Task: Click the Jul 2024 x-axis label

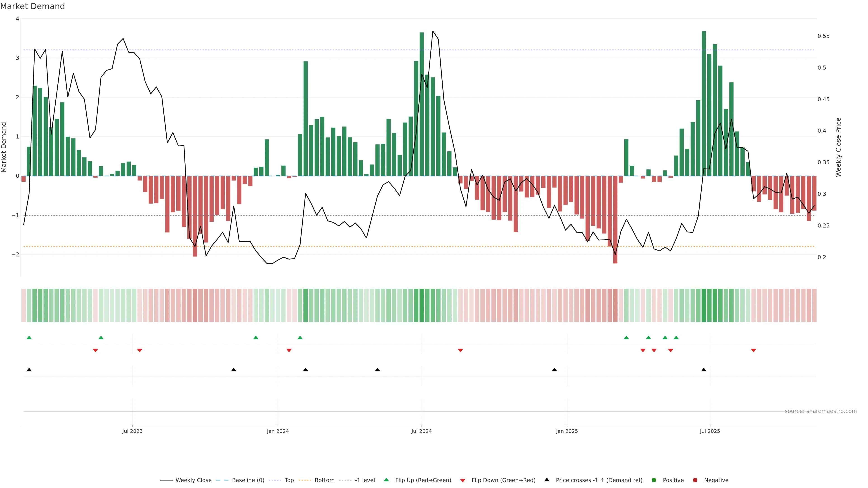Action: tap(422, 432)
